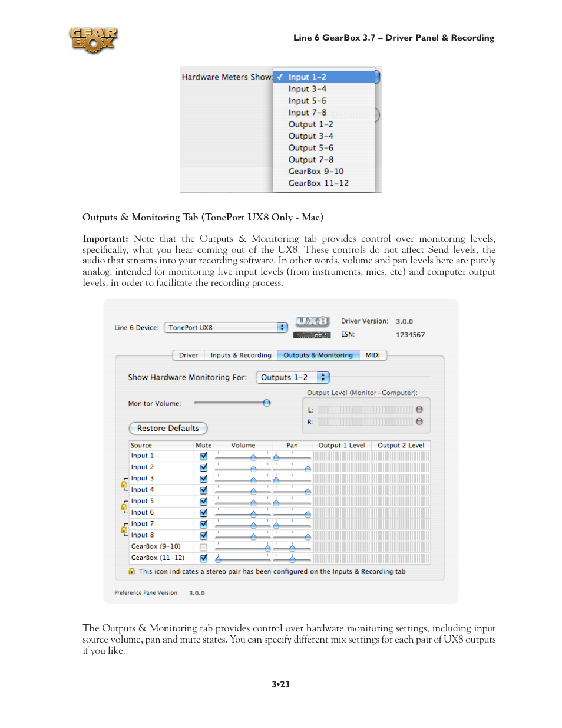Click the Input 1 Volume slider
562x728 pixels.
pos(243,457)
